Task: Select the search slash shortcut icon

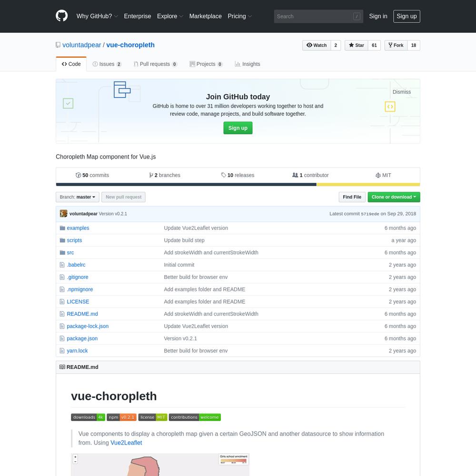Action: tap(357, 16)
